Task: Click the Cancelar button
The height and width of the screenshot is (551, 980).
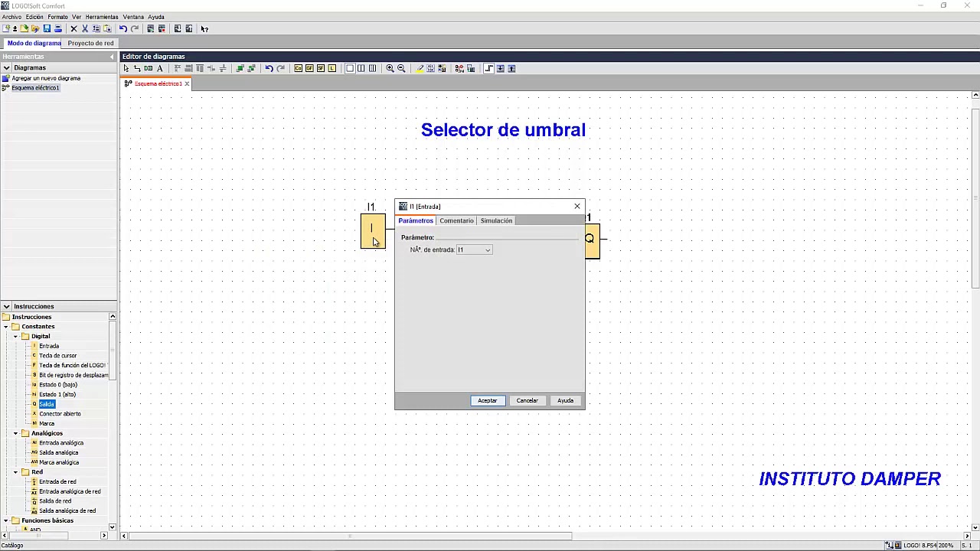Action: tap(527, 400)
